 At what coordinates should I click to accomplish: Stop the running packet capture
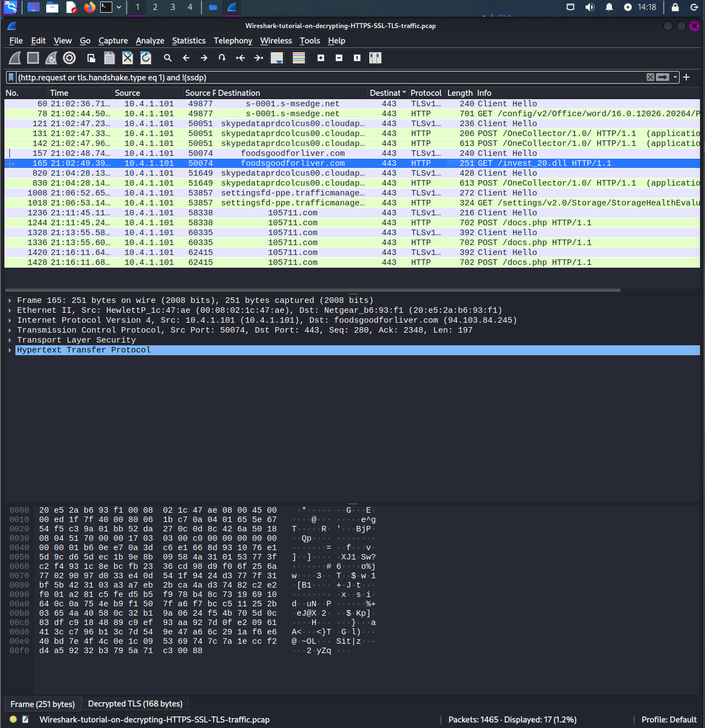point(33,58)
